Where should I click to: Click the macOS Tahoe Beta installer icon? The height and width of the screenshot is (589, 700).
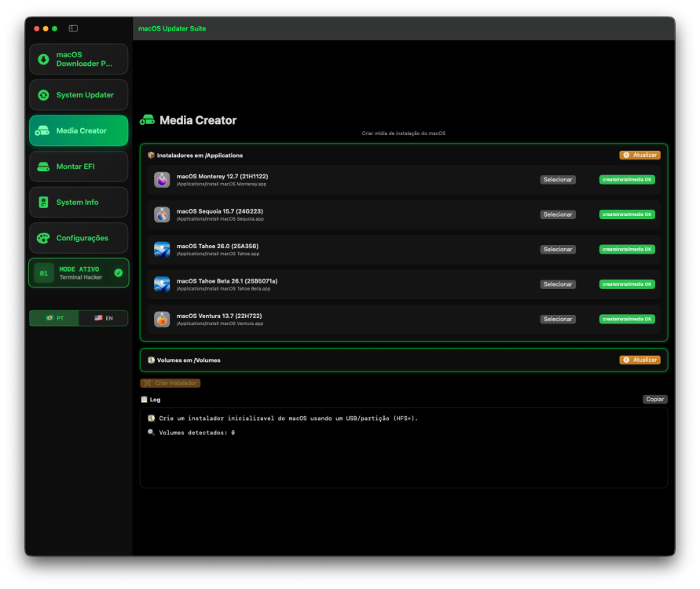click(x=162, y=284)
